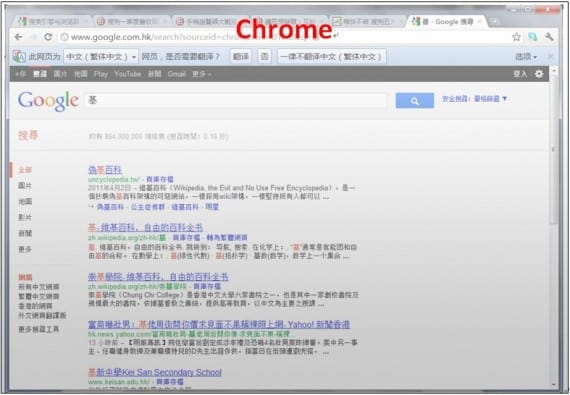Open the translation bar options dropdown
Viewport: 570px width, 395px height.
click(526, 57)
